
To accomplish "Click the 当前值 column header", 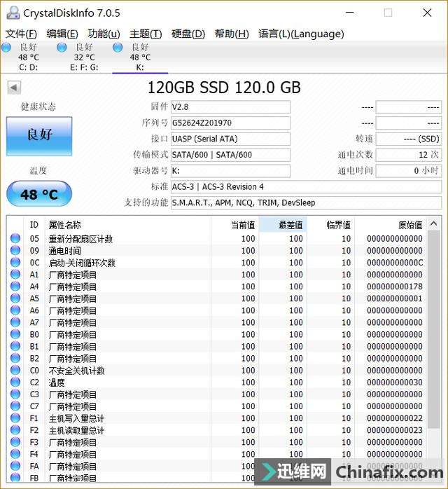I will pos(235,225).
